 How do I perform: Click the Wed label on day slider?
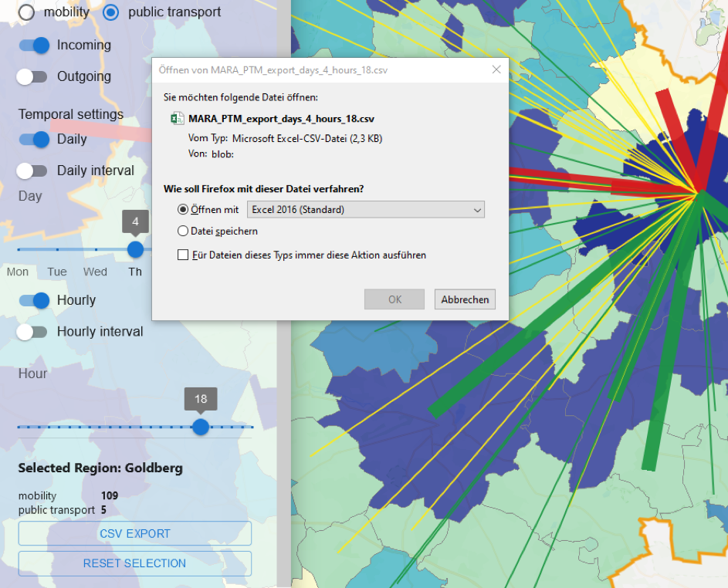(x=95, y=272)
